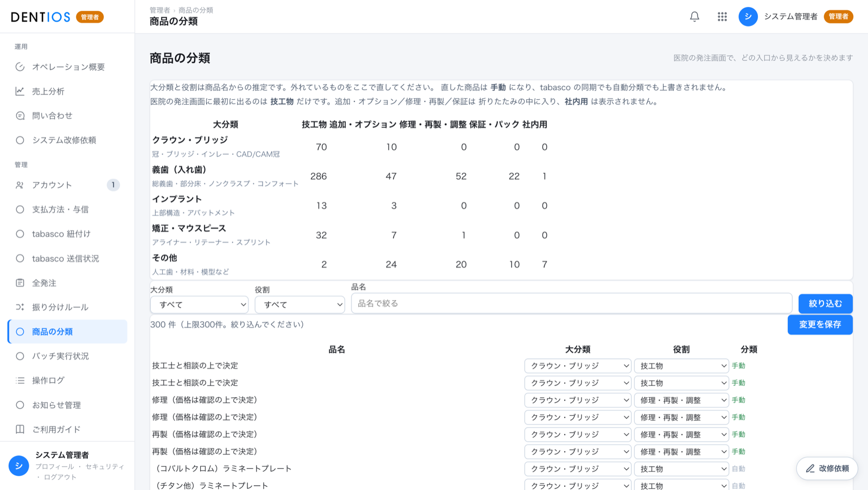Open お知らせ管理 menu item
This screenshot has height=490, width=868.
[x=68, y=405]
